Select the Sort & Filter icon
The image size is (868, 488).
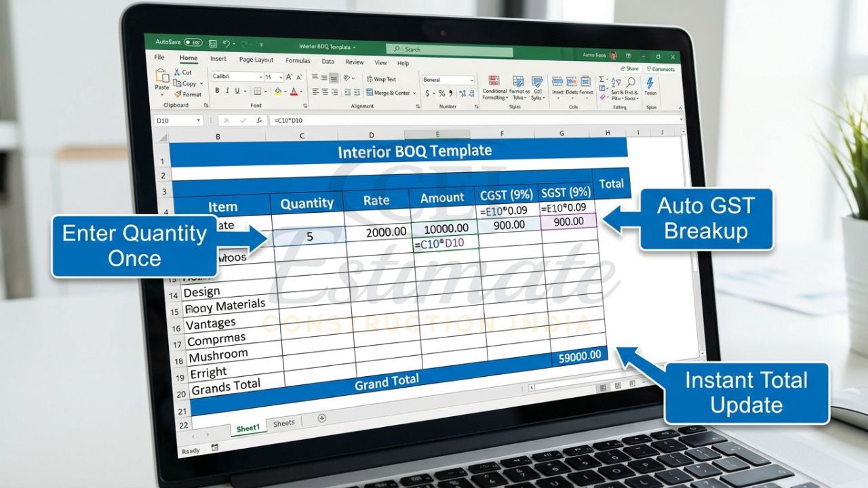tap(617, 82)
